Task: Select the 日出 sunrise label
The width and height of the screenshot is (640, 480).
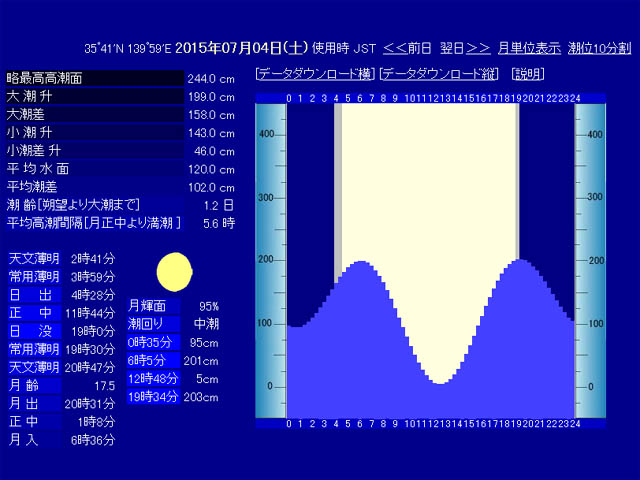Action: (x=34, y=295)
